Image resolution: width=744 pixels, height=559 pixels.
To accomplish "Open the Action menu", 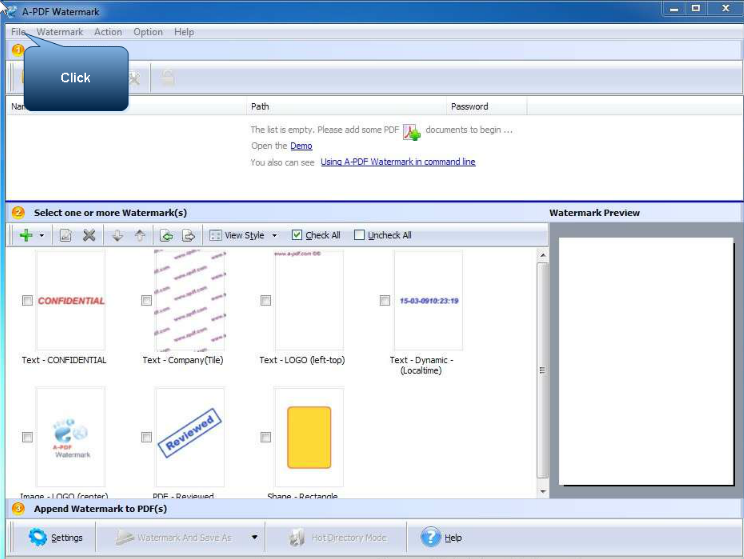I will point(108,32).
